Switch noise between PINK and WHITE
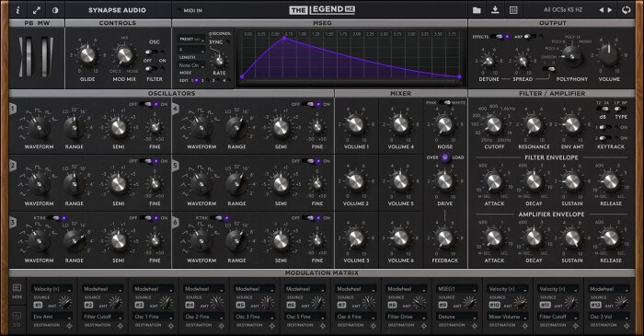This screenshot has width=644, height=336. pos(444,102)
